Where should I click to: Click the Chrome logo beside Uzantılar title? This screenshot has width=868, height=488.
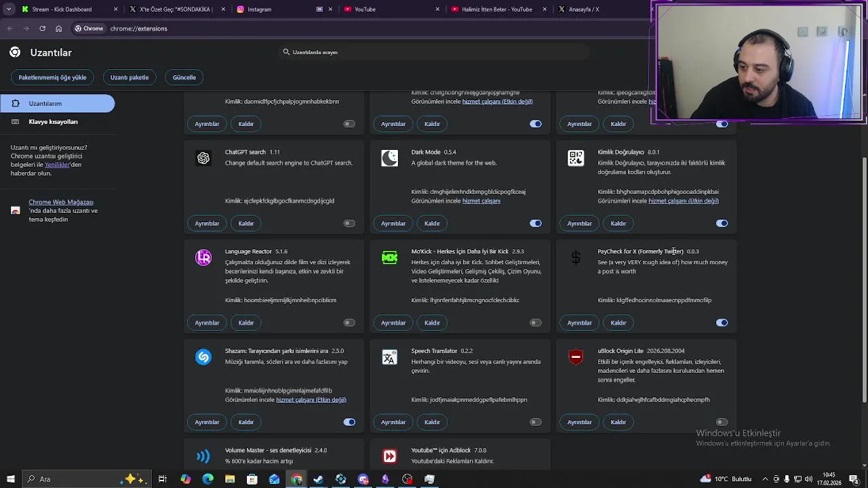tap(15, 52)
